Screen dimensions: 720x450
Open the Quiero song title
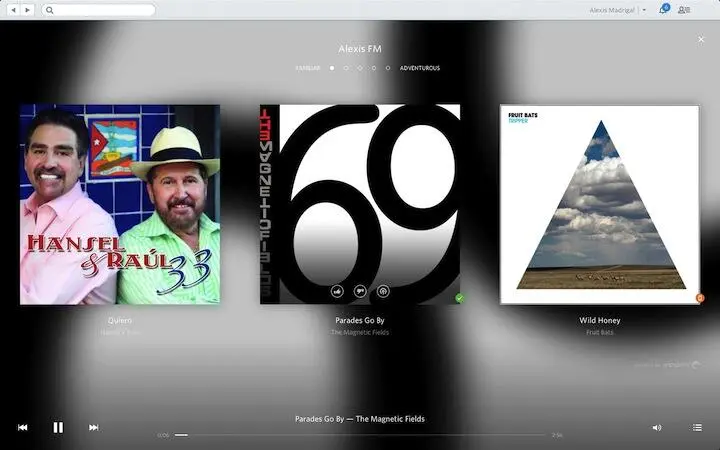120,321
